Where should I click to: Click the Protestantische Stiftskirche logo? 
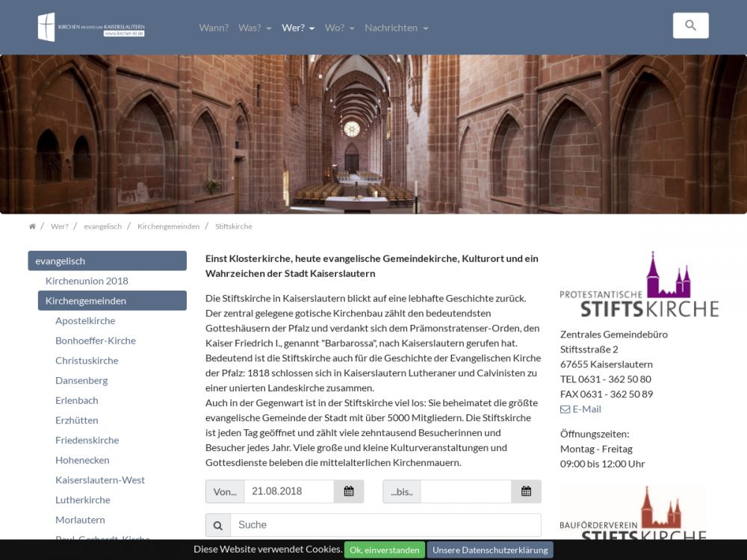click(639, 284)
